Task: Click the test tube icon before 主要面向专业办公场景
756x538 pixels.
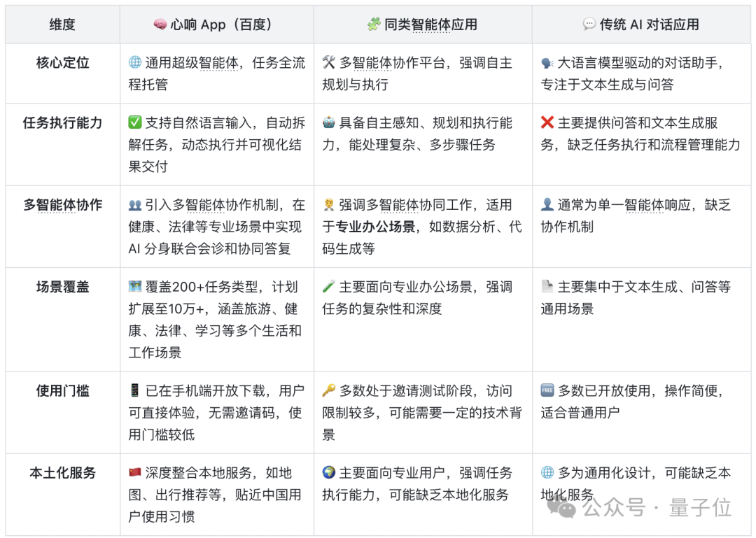Action: (x=329, y=287)
